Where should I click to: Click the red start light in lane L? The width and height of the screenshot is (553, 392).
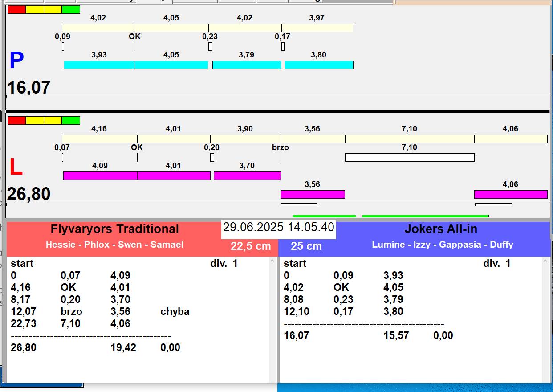[x=16, y=120]
